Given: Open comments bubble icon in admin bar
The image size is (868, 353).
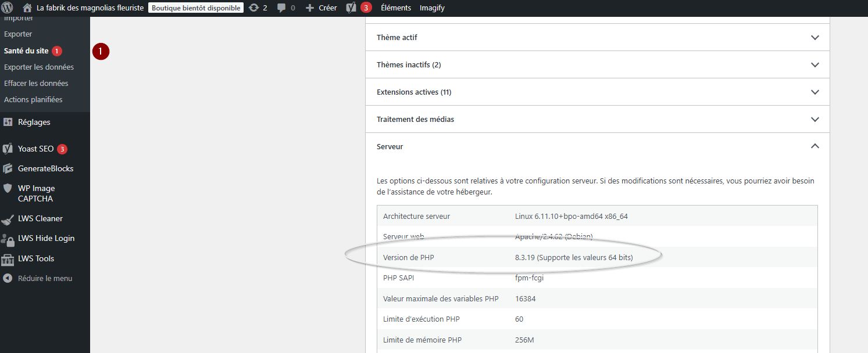Looking at the screenshot, I should 281,8.
